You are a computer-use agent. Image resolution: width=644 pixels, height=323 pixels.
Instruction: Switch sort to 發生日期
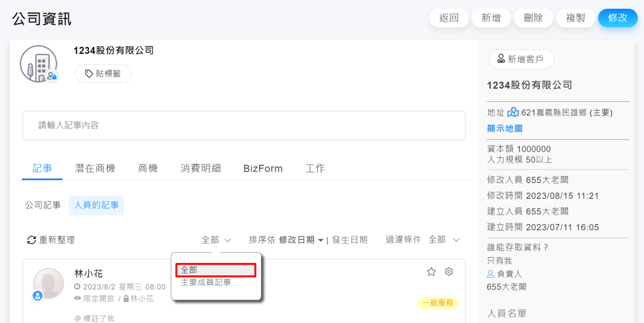pos(350,240)
